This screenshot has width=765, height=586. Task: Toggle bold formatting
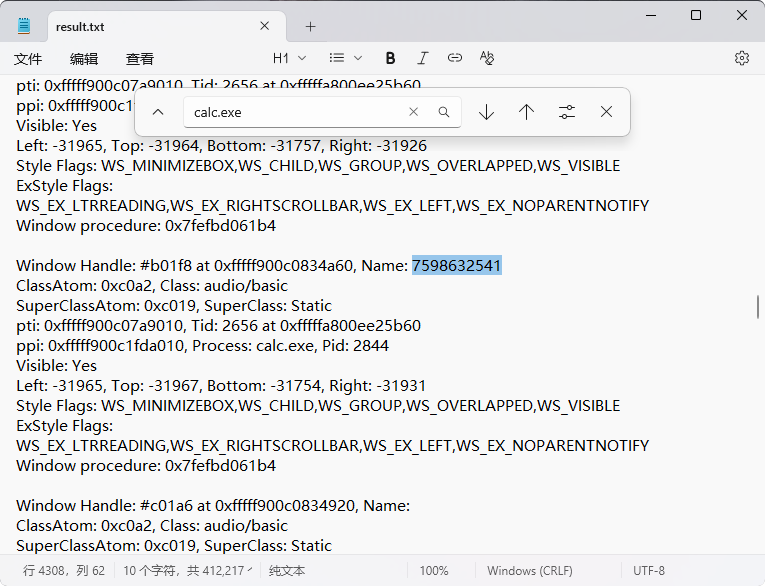pyautogui.click(x=390, y=59)
